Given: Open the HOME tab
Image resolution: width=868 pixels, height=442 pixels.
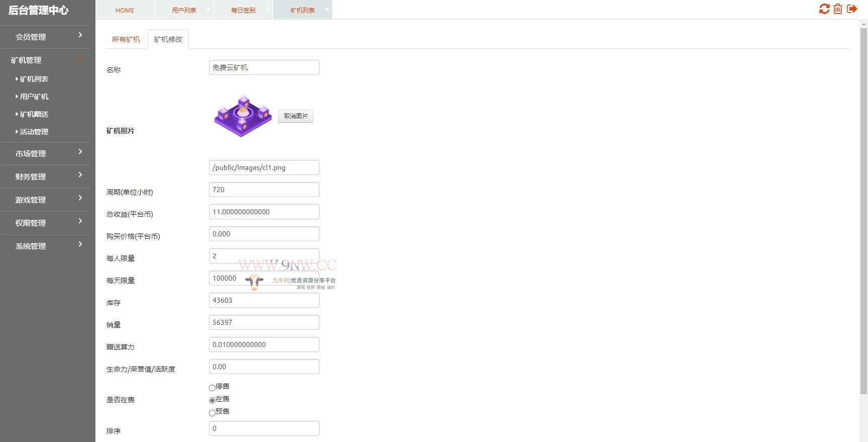Looking at the screenshot, I should coord(125,10).
